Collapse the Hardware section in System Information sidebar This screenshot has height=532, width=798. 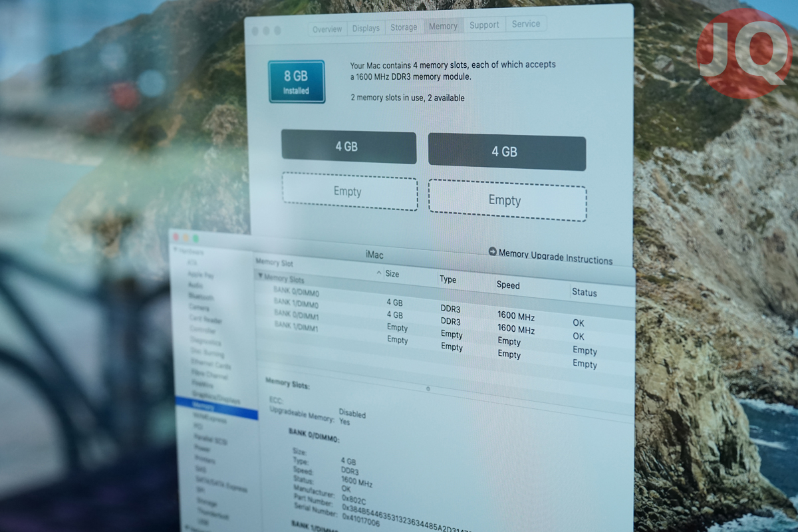pos(176,249)
